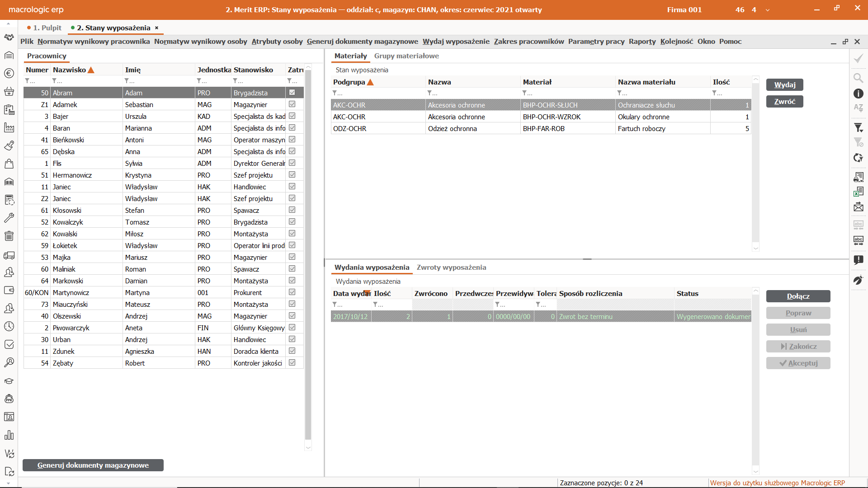868x488 pixels.
Task: Toggle the checkbox for Adamek Sebastian
Action: 292,104
